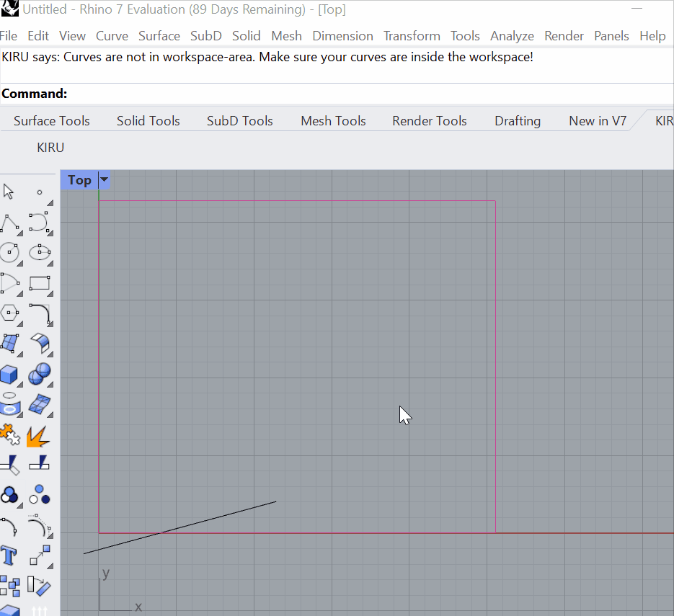Viewport: 674px width, 616px height.
Task: Open the SubD menu
Action: pos(206,35)
